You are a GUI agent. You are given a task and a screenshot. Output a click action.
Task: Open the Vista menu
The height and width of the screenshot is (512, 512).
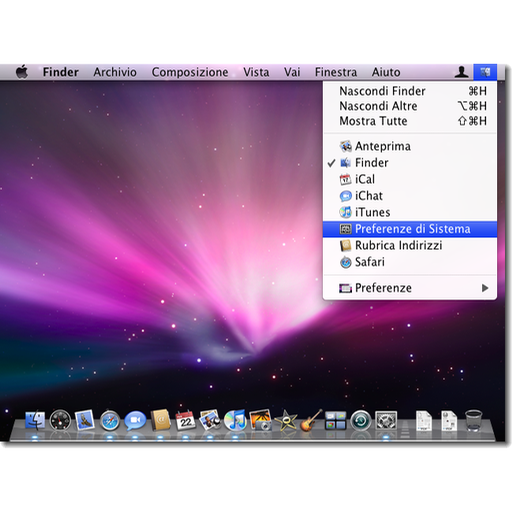[x=256, y=72]
